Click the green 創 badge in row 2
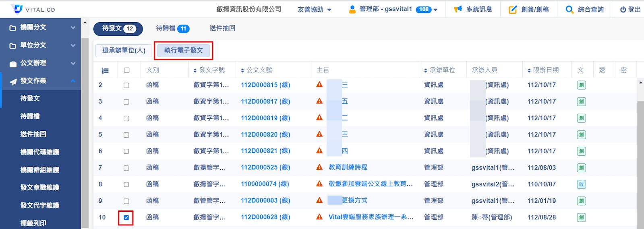Image resolution: width=644 pixels, height=229 pixels. coord(581,85)
